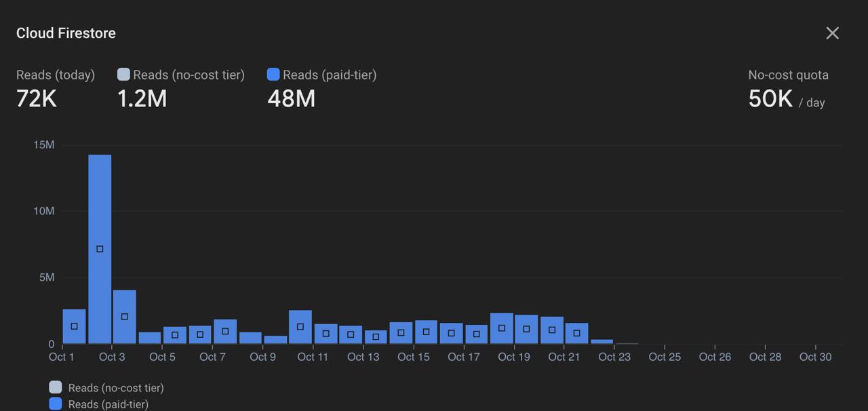
Task: Click the "Oct 30" x-axis label
Action: click(815, 357)
